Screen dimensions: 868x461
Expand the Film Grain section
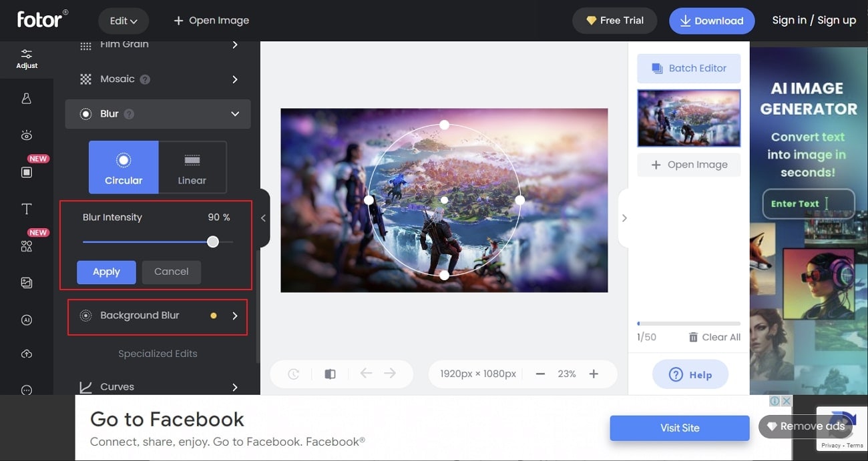[235, 45]
